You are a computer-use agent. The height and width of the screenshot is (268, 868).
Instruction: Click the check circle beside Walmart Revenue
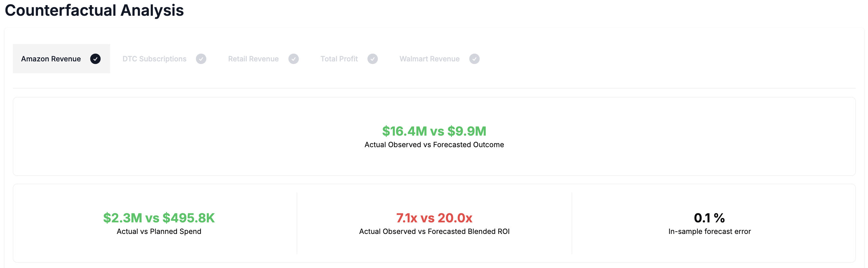[474, 59]
